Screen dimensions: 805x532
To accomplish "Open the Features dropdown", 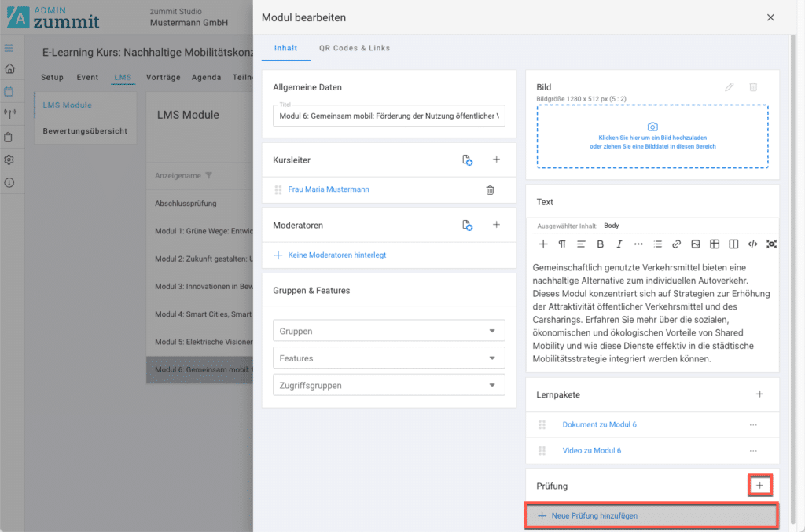I will pyautogui.click(x=389, y=358).
